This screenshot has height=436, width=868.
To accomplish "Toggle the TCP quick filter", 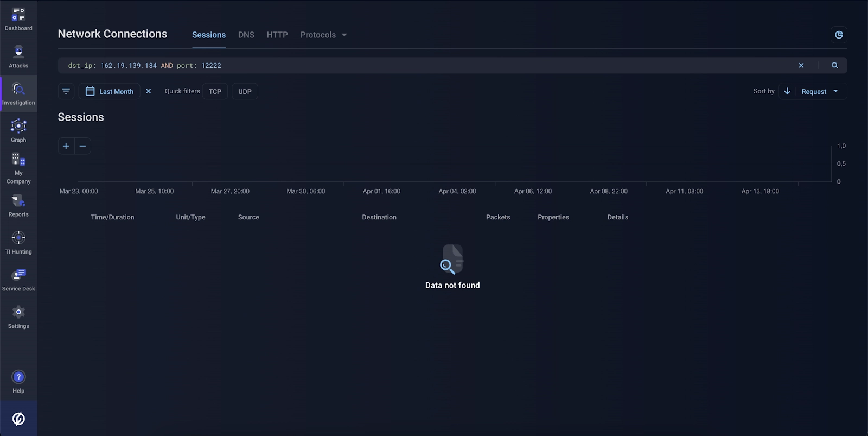I will pos(215,91).
